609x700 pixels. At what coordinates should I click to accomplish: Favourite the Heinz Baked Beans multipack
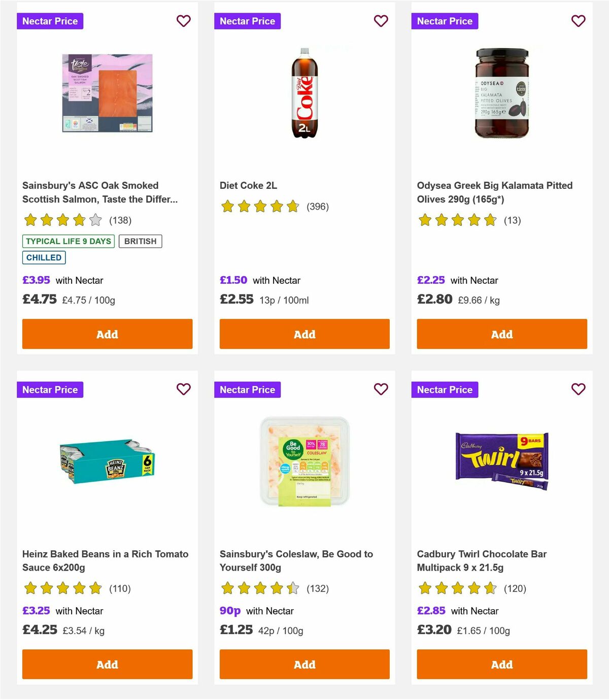point(183,389)
